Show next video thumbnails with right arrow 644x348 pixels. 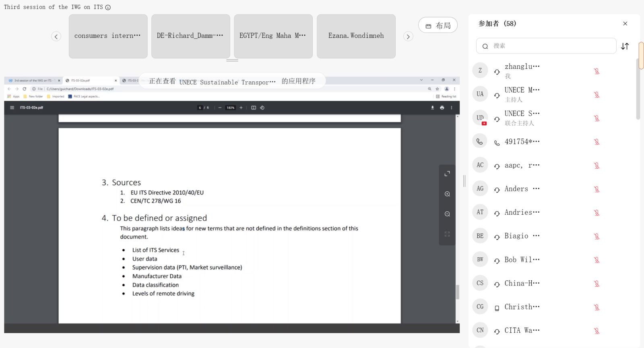pos(408,37)
